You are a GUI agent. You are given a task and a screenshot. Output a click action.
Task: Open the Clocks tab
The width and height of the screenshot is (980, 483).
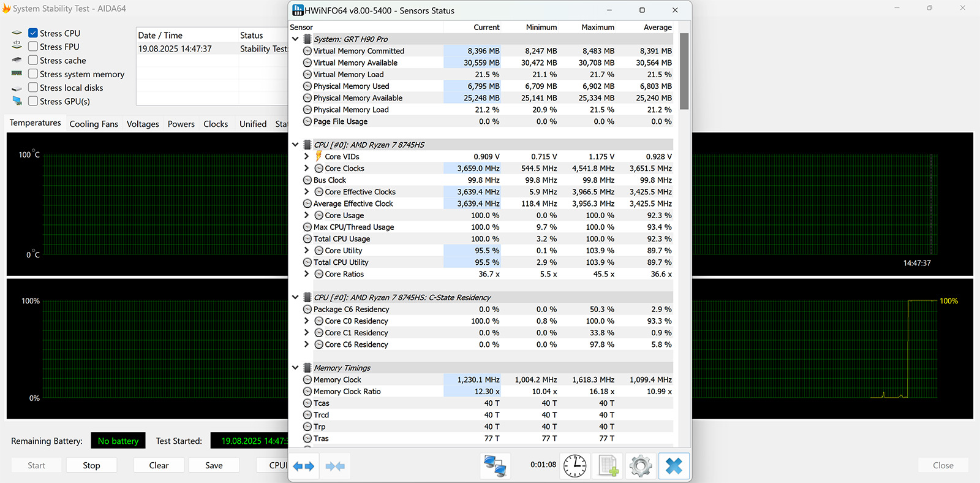[216, 124]
